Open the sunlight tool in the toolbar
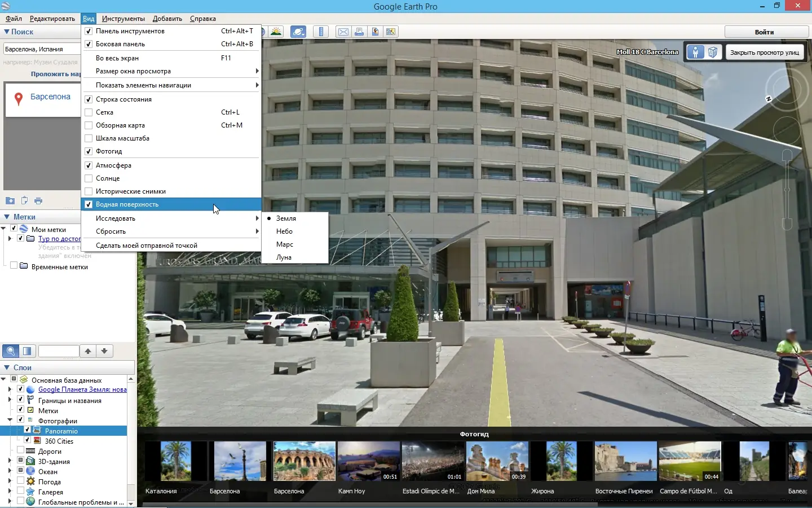 276,32
